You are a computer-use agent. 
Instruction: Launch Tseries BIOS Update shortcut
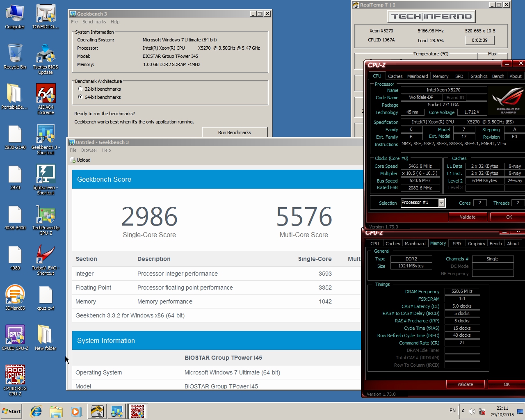(x=46, y=59)
